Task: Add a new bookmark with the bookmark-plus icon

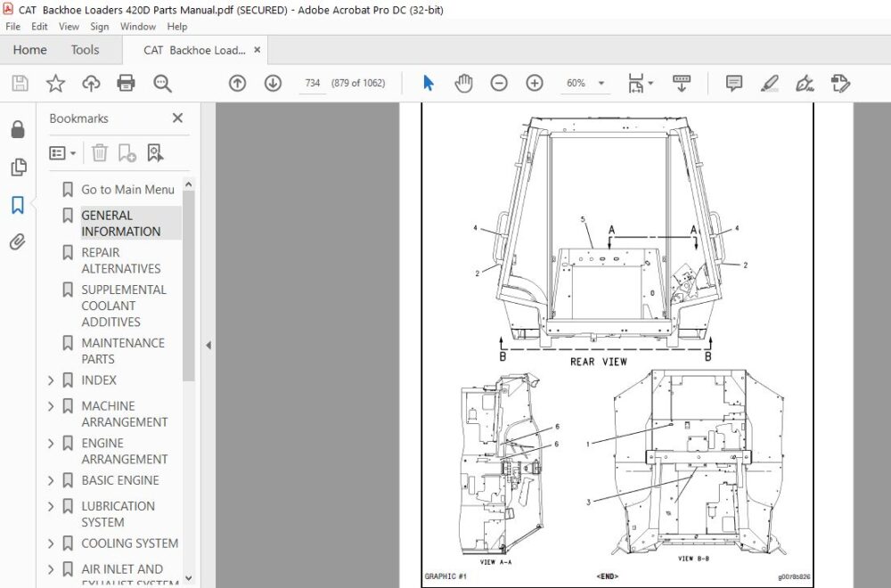Action: pyautogui.click(x=127, y=152)
